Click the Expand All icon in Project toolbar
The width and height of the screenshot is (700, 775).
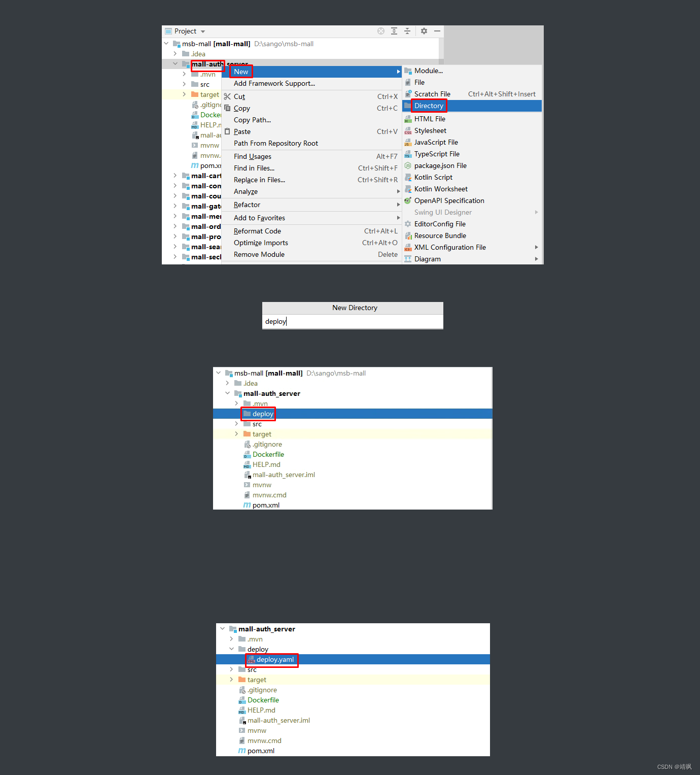click(394, 31)
